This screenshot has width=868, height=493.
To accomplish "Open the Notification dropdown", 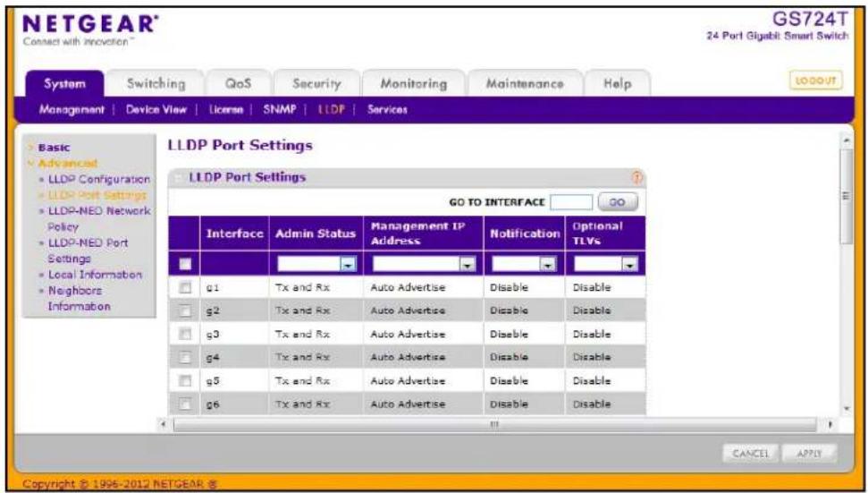I will [524, 265].
